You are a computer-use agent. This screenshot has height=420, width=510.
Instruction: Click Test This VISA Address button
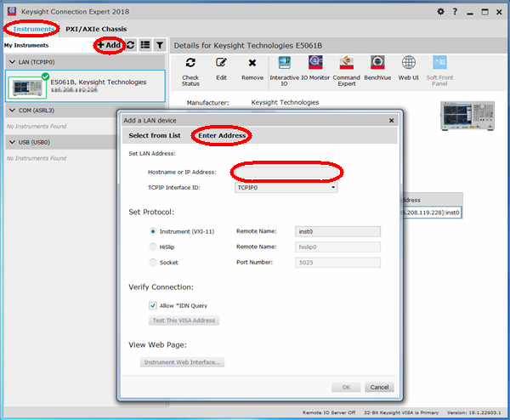[x=184, y=321]
